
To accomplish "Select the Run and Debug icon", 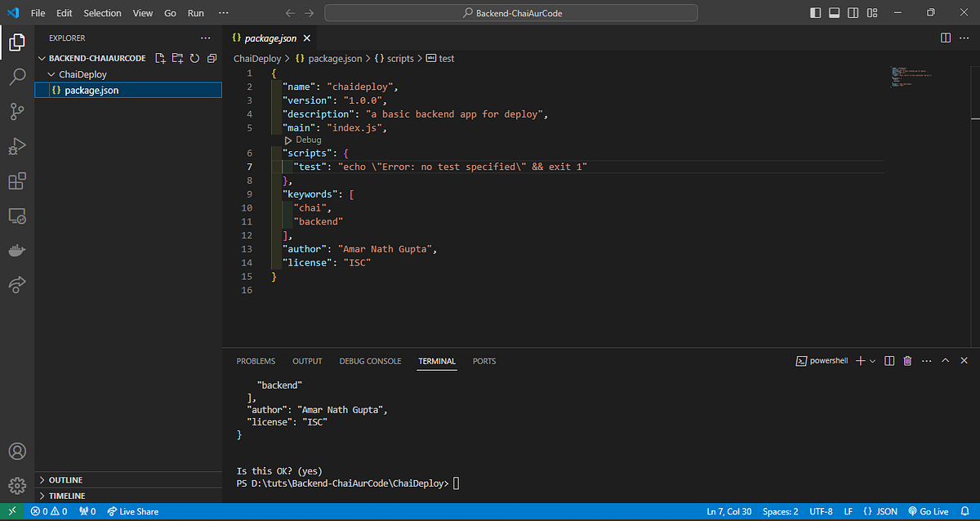I will pyautogui.click(x=17, y=146).
